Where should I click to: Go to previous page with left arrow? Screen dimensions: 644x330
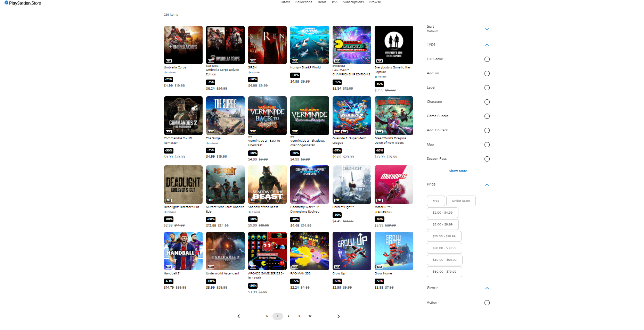tap(239, 316)
